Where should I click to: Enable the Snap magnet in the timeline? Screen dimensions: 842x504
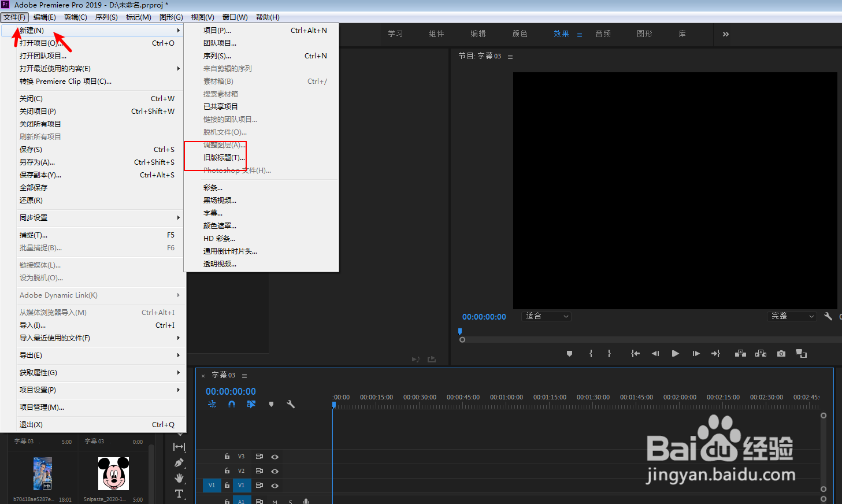[232, 404]
